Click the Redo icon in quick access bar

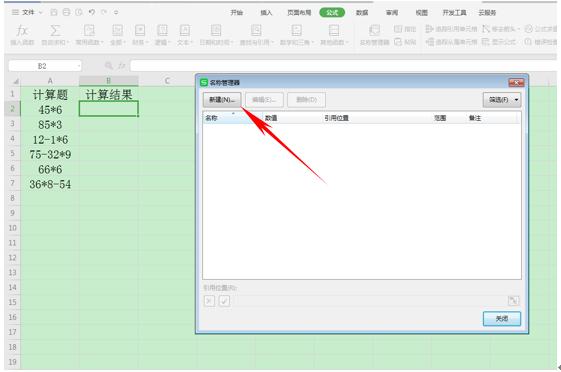[x=104, y=13]
